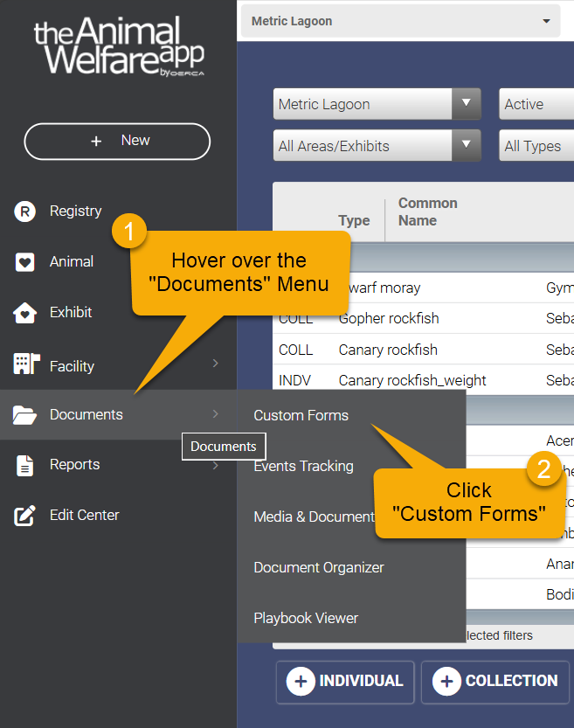Select the Canary rockfish_weight row
574x728 pixels.
tap(423, 380)
